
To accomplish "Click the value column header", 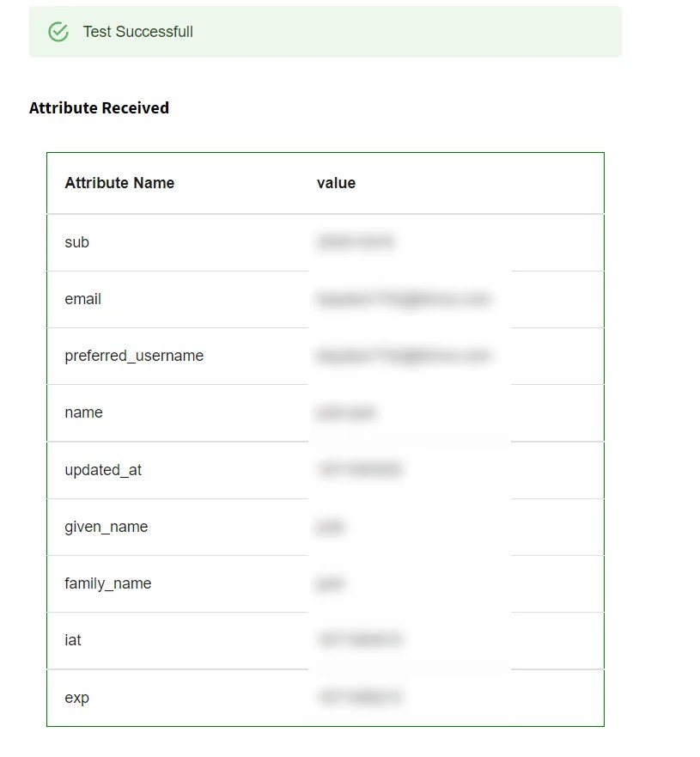I will tap(335, 183).
